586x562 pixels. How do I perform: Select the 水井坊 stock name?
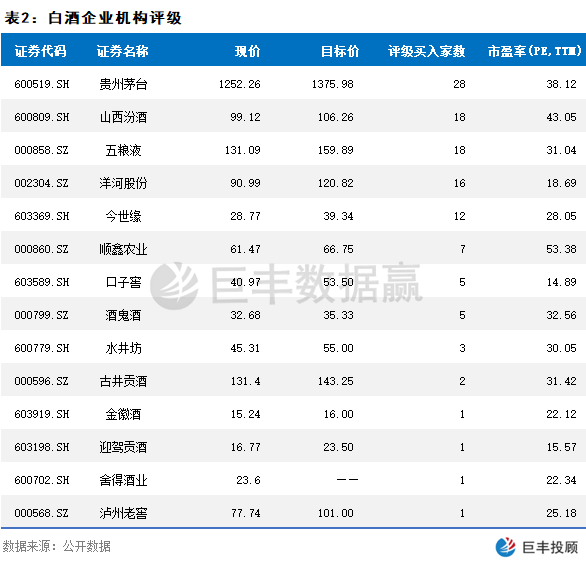click(123, 348)
